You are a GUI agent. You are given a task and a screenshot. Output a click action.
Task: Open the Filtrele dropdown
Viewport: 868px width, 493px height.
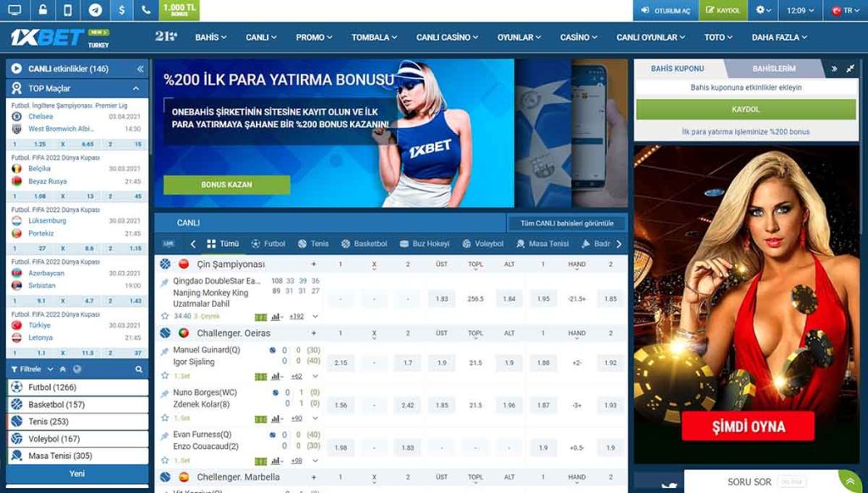coord(32,369)
